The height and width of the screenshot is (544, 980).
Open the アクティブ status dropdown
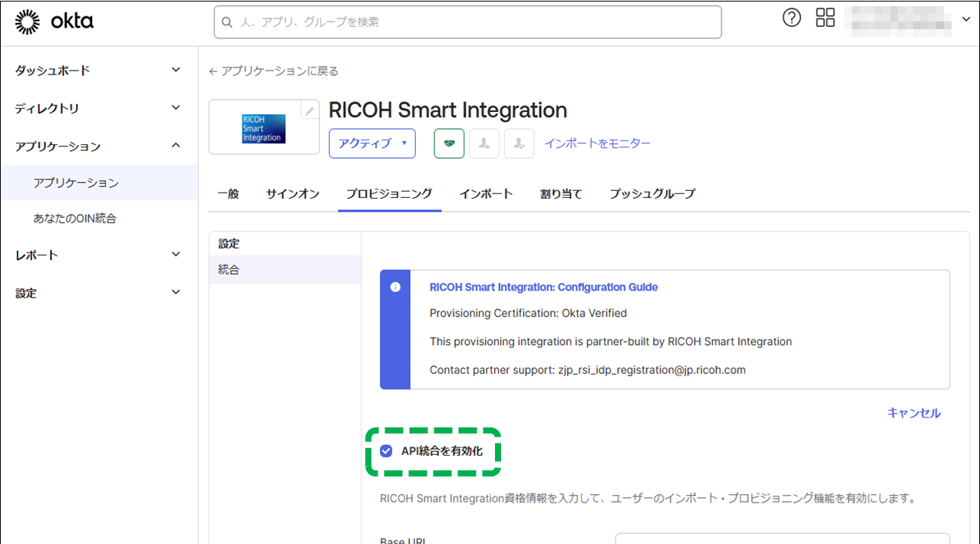coord(372,143)
